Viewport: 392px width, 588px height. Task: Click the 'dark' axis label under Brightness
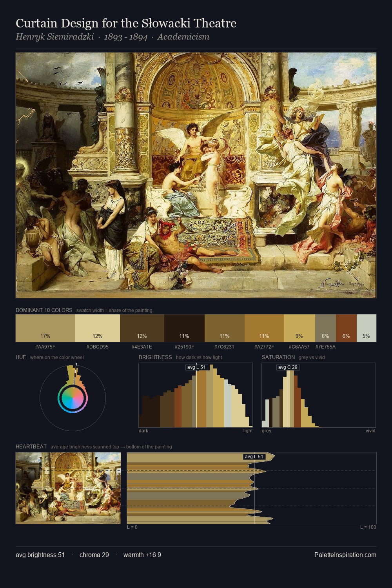point(143,431)
